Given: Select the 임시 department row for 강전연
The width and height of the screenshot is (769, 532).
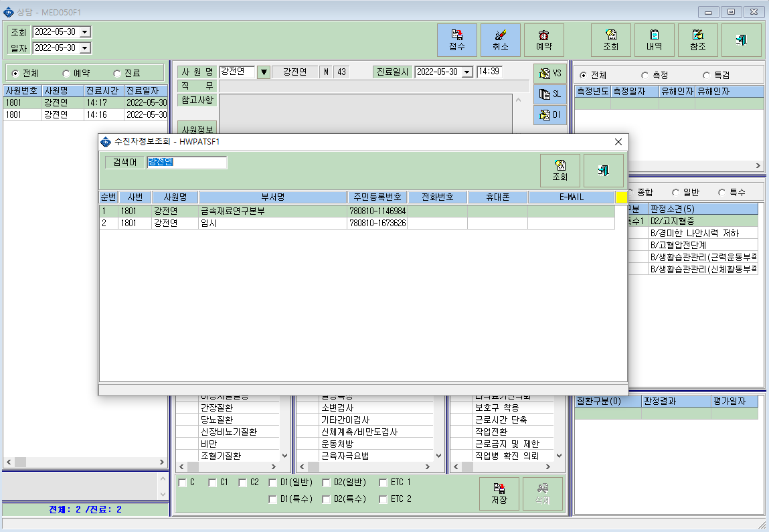Looking at the screenshot, I should click(357, 223).
